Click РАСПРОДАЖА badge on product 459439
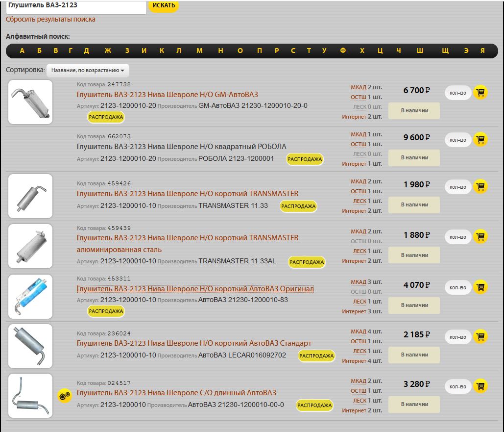 click(307, 262)
